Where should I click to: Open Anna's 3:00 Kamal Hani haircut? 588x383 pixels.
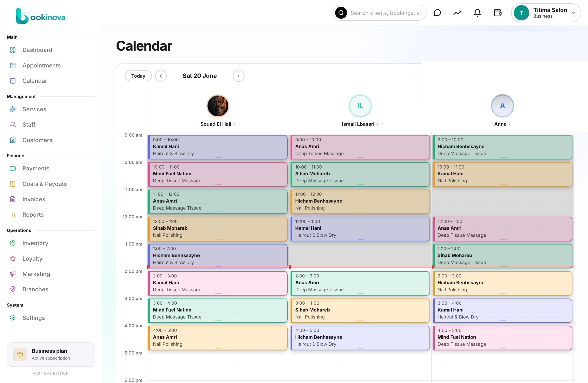pos(502,310)
